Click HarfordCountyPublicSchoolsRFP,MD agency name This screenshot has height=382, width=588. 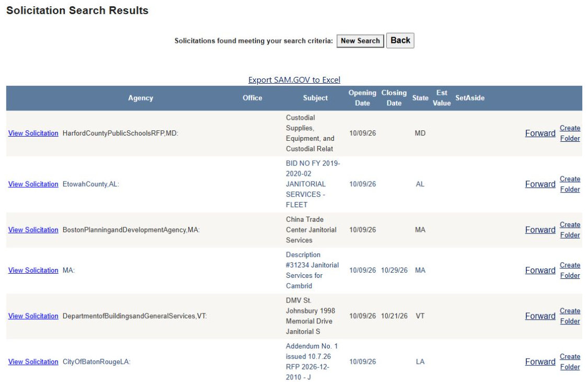120,133
